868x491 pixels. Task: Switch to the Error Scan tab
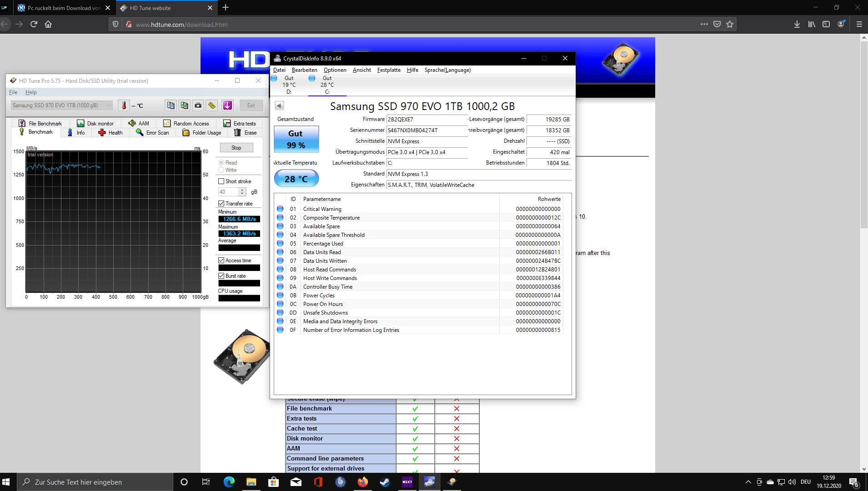[153, 133]
